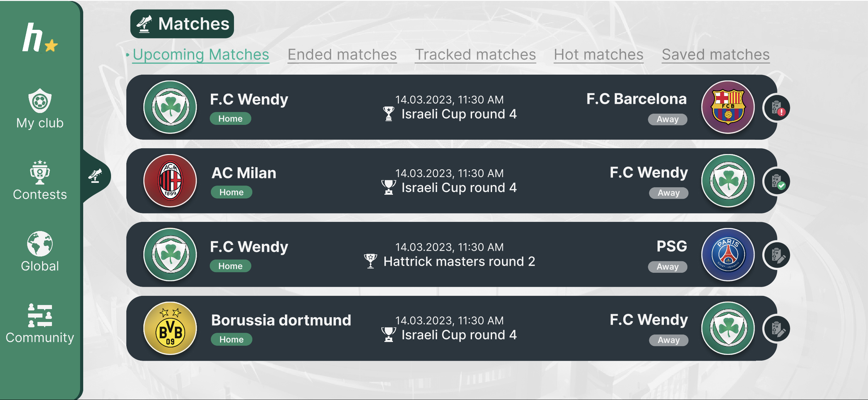Select the Upcoming Matches tab
Image resolution: width=868 pixels, height=400 pixels.
coord(201,55)
